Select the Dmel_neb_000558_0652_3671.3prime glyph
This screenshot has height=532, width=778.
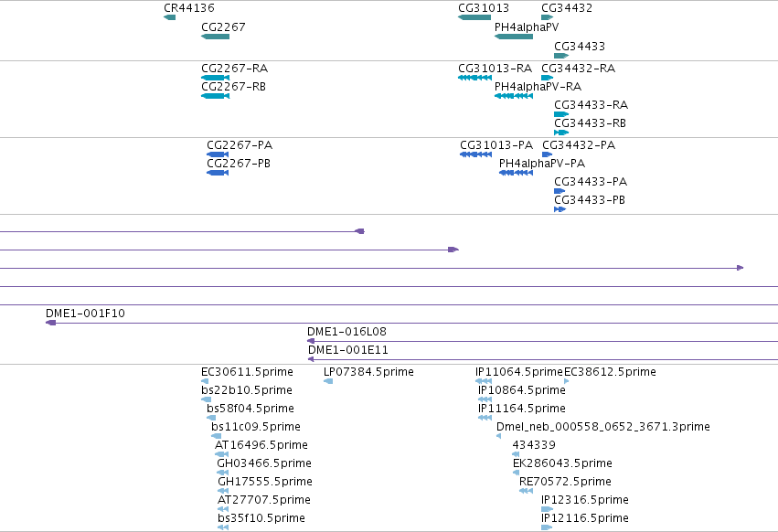[498, 436]
